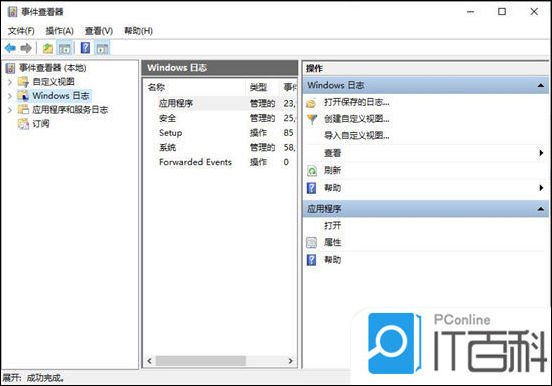Click the Up one level folder icon

[48, 48]
